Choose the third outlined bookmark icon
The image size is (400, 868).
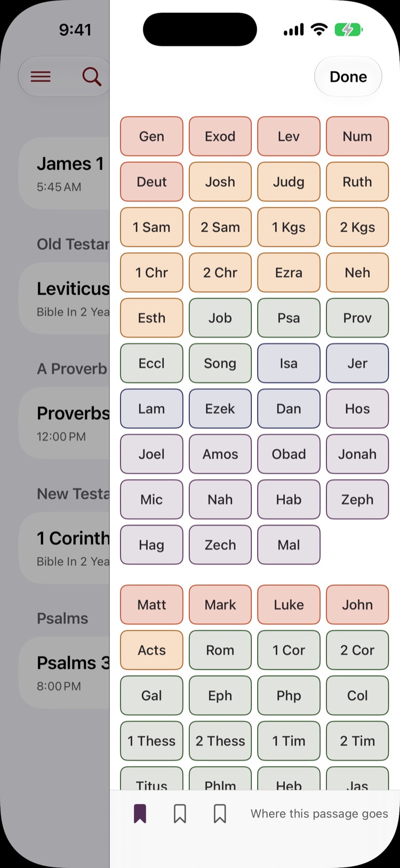click(220, 814)
